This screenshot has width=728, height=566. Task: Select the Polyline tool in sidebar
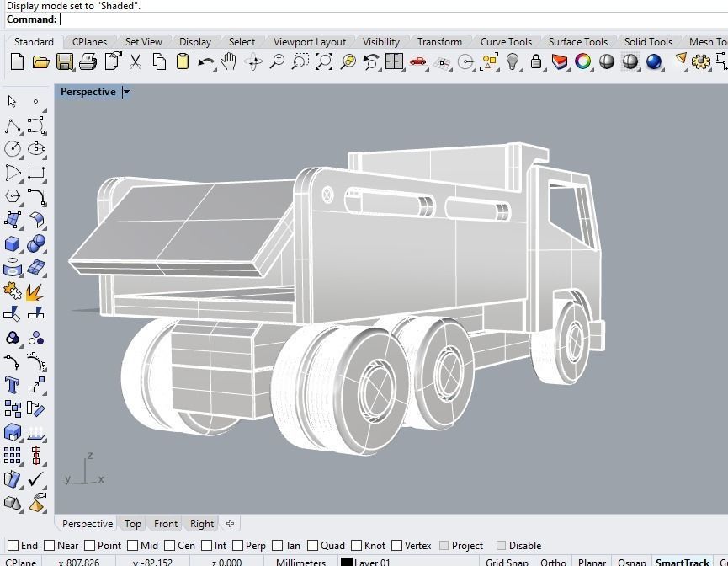point(13,125)
